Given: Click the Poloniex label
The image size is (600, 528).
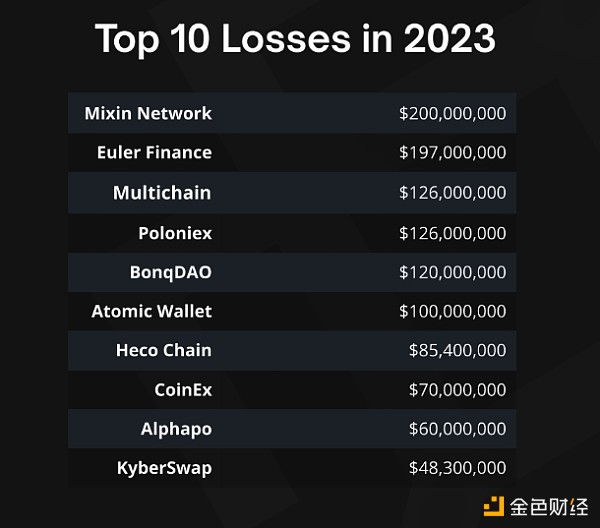Looking at the screenshot, I should 175,233.
